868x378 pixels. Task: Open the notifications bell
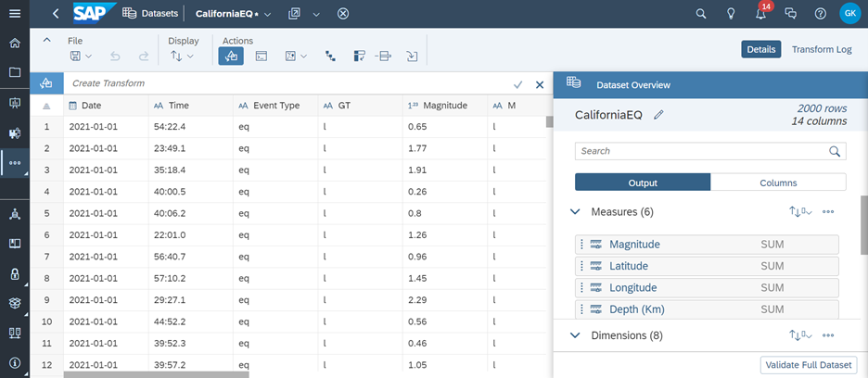click(x=761, y=14)
